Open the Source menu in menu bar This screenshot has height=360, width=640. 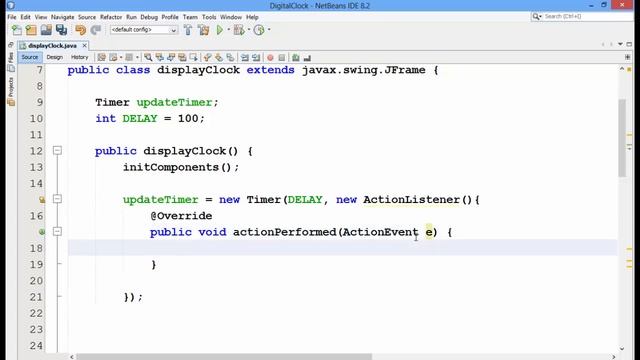pos(87,17)
